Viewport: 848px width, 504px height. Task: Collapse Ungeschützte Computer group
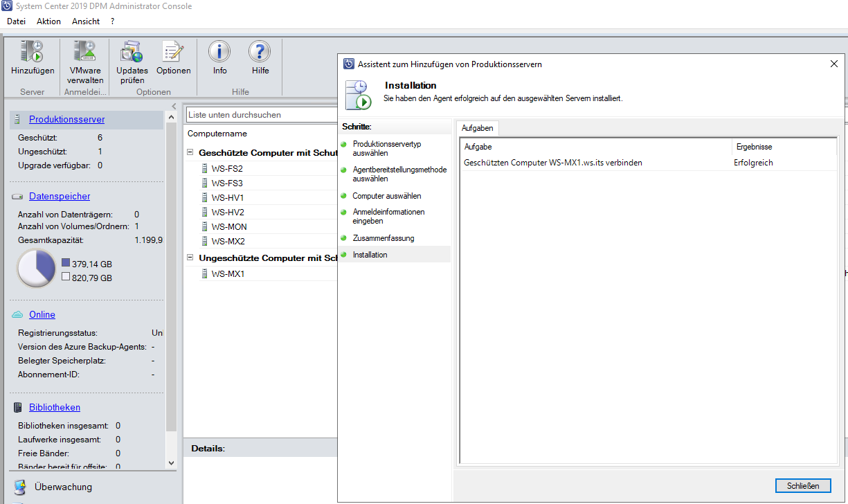[x=190, y=258]
